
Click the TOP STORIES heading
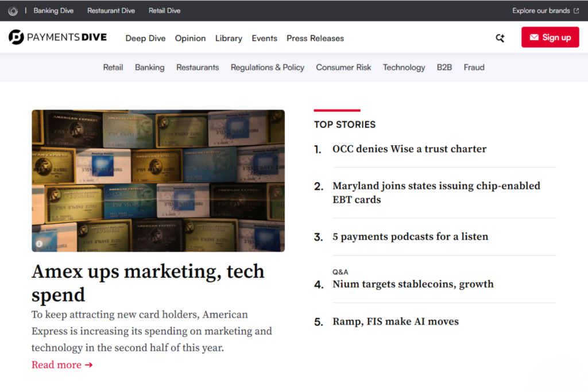coord(345,125)
